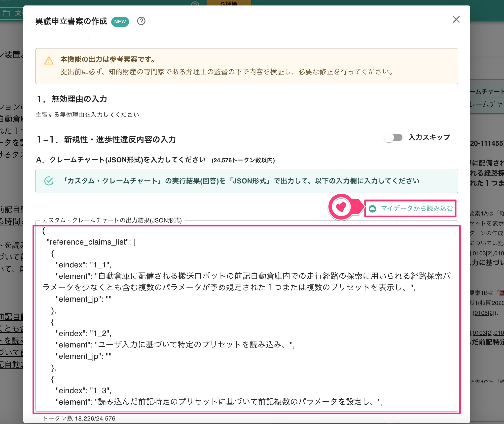Click the green check circle icon
The image size is (504, 424).
(49, 181)
